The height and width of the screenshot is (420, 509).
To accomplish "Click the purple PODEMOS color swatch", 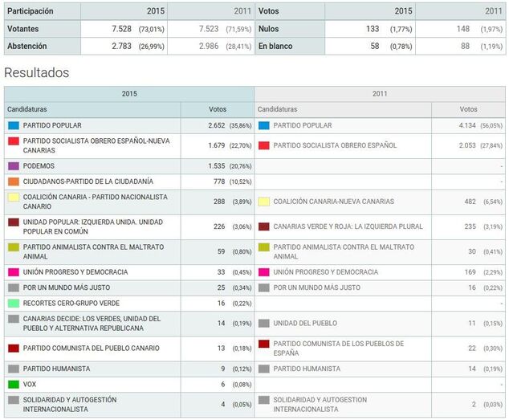I will click(14, 166).
